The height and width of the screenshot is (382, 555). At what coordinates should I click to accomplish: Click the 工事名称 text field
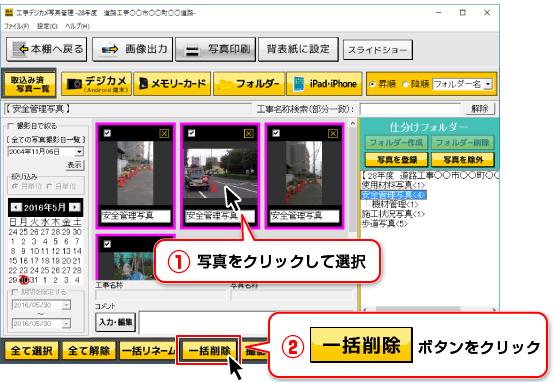160,295
